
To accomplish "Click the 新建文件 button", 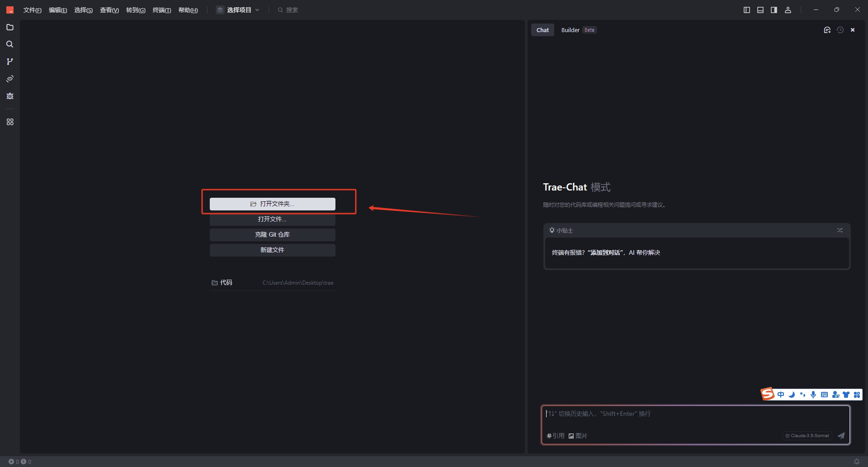I will (273, 250).
